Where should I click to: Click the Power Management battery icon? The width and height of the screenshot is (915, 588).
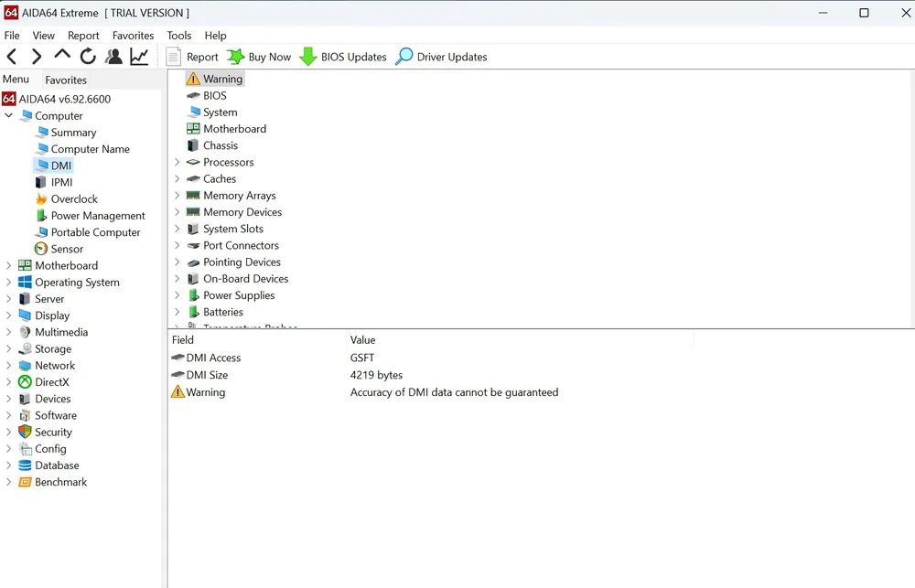tap(41, 216)
